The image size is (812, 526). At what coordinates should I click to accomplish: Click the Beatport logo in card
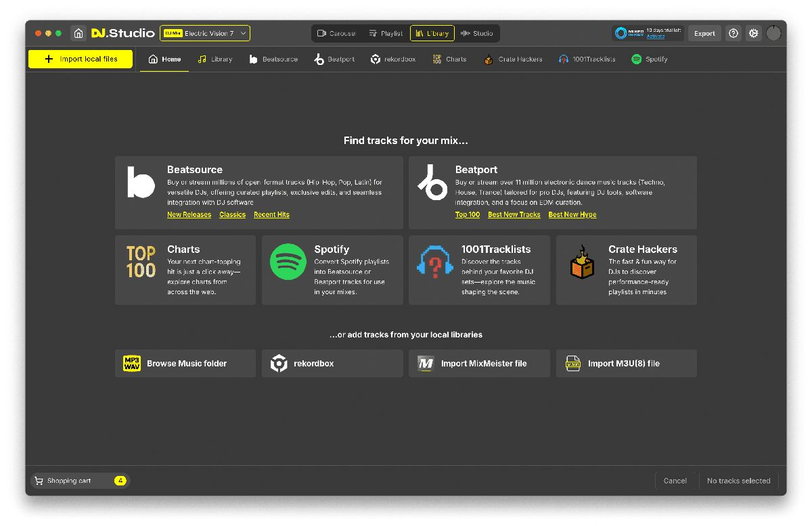(x=432, y=182)
